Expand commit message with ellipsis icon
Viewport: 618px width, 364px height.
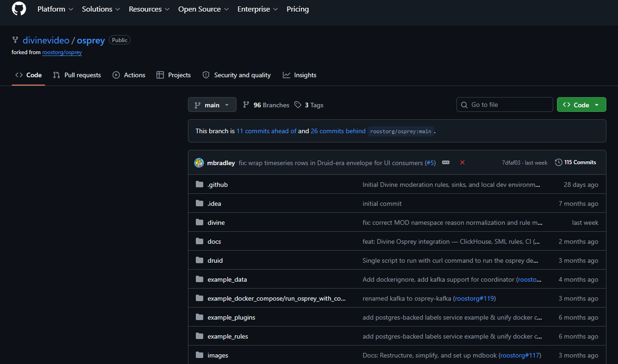click(x=446, y=162)
